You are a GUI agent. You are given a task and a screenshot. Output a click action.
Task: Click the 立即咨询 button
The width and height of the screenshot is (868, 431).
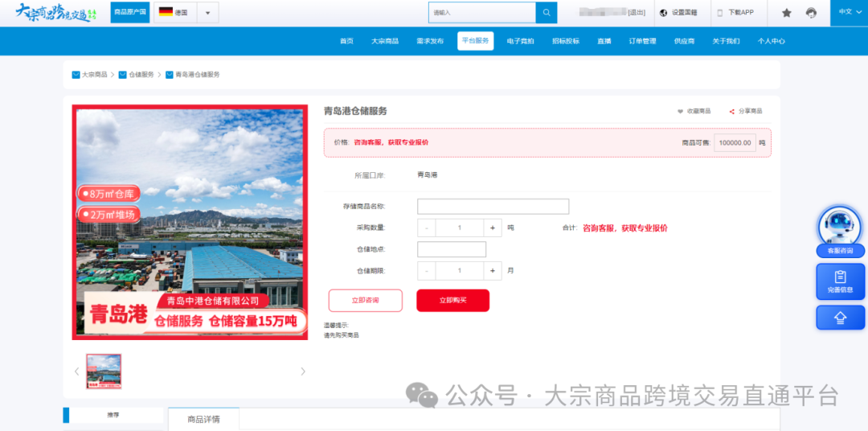point(365,300)
